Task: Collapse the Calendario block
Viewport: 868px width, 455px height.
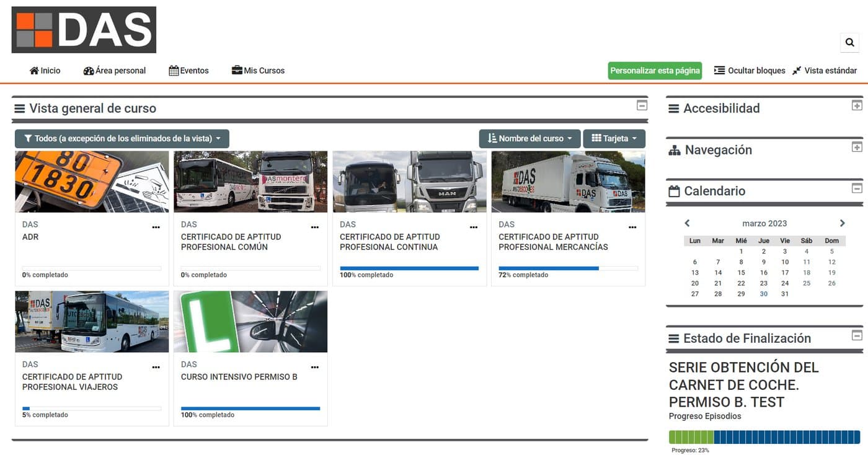Action: pyautogui.click(x=857, y=188)
